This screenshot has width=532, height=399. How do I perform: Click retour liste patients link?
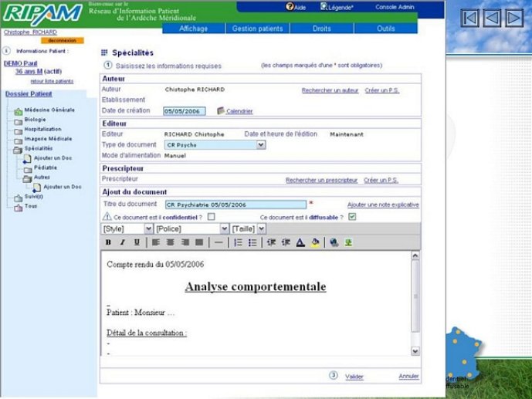pos(52,81)
